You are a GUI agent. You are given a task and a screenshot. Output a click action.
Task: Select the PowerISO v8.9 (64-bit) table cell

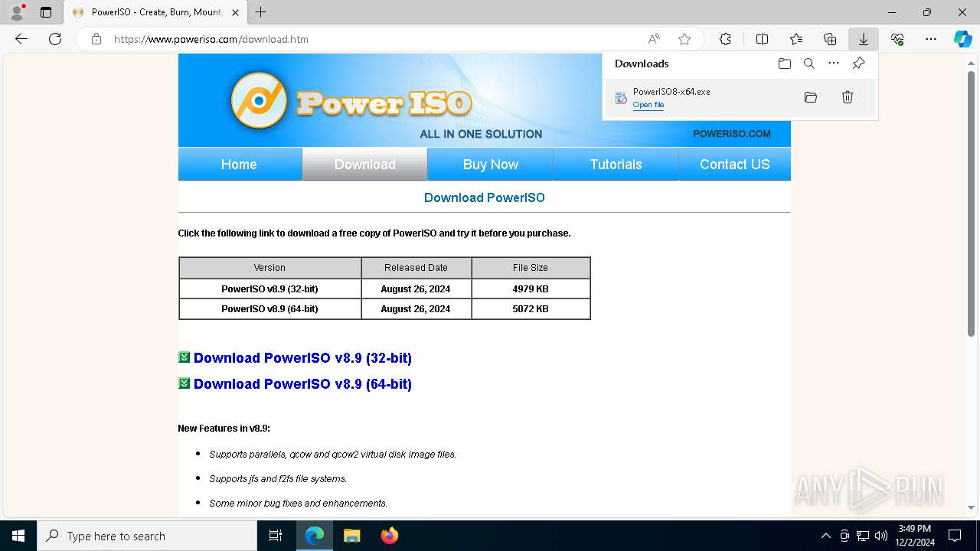pyautogui.click(x=269, y=309)
